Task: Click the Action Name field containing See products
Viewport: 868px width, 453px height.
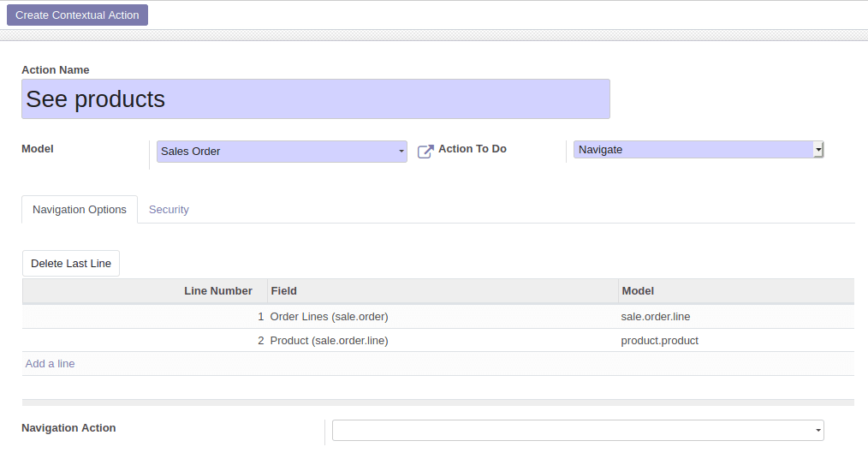Action: pos(315,99)
